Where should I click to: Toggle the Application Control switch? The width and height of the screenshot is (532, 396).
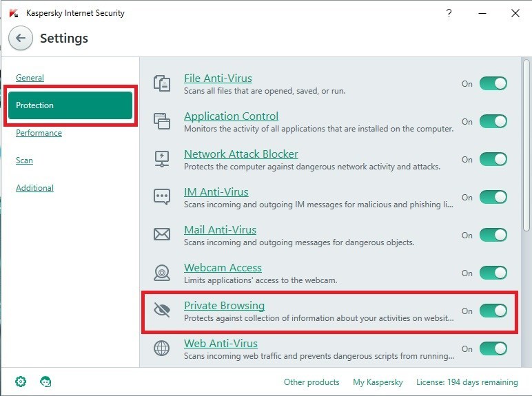tap(493, 121)
